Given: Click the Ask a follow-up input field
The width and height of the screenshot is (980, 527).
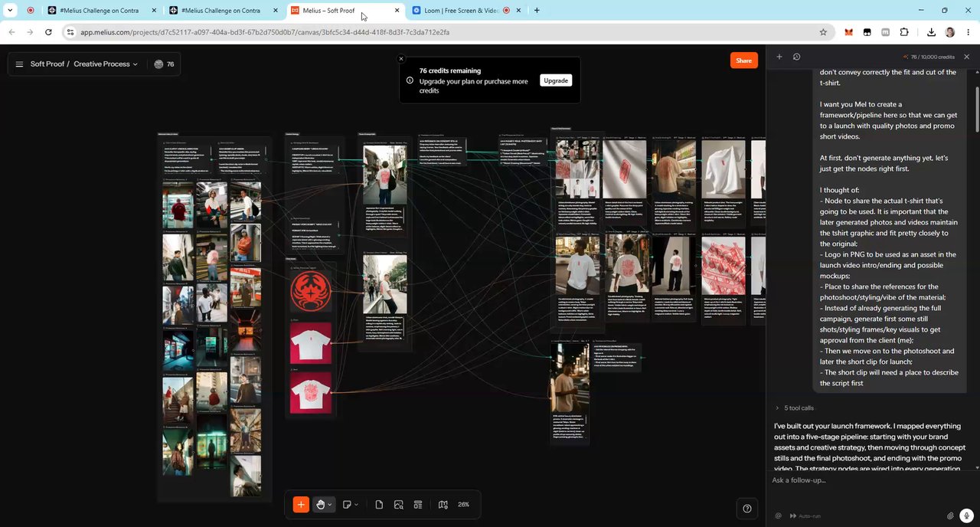Looking at the screenshot, I should tap(865, 480).
